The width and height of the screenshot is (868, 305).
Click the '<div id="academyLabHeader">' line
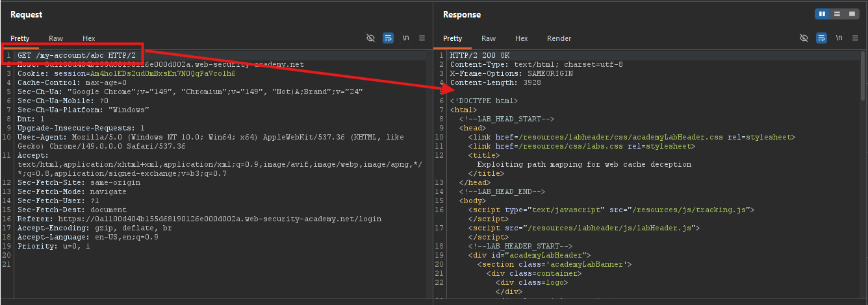coord(529,256)
